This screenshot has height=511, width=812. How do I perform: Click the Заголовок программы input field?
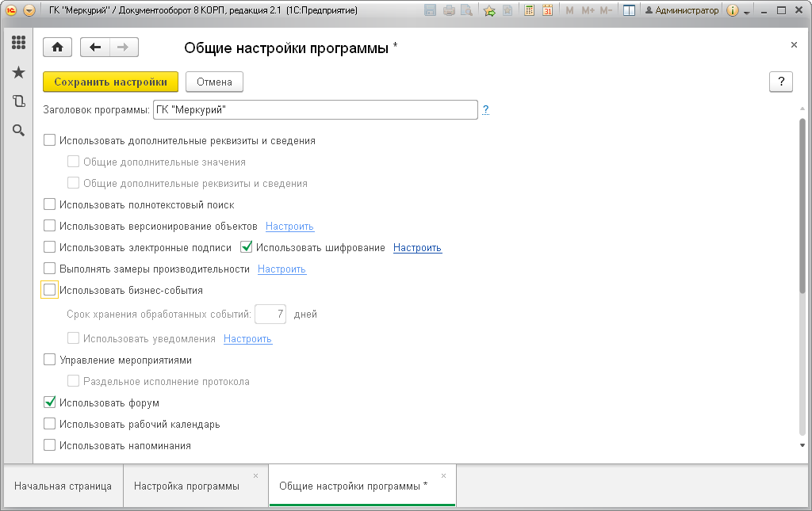click(x=316, y=109)
